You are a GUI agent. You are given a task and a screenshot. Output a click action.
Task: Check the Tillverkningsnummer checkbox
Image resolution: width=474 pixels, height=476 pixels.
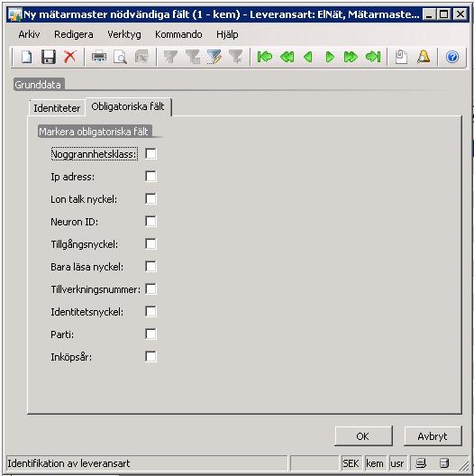click(150, 289)
